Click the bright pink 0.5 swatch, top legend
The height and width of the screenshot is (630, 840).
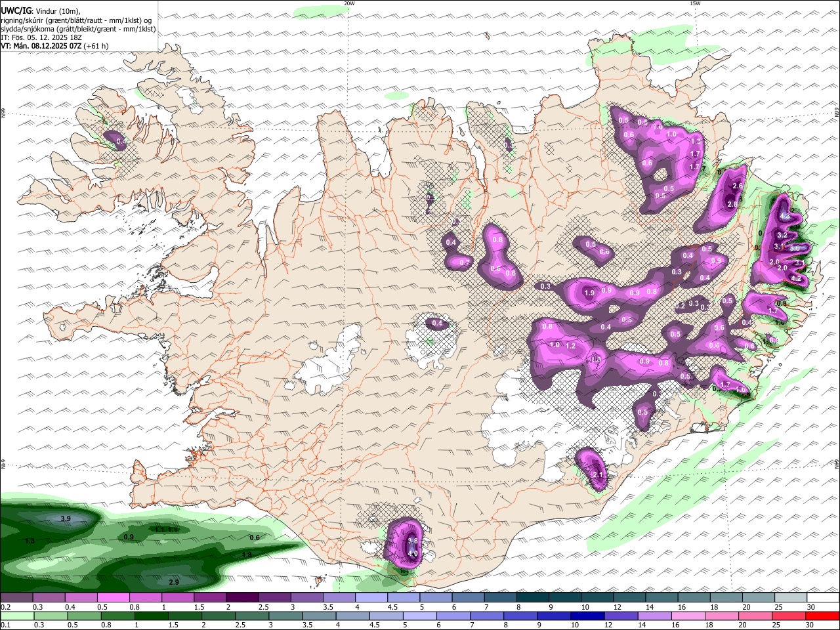point(113,598)
